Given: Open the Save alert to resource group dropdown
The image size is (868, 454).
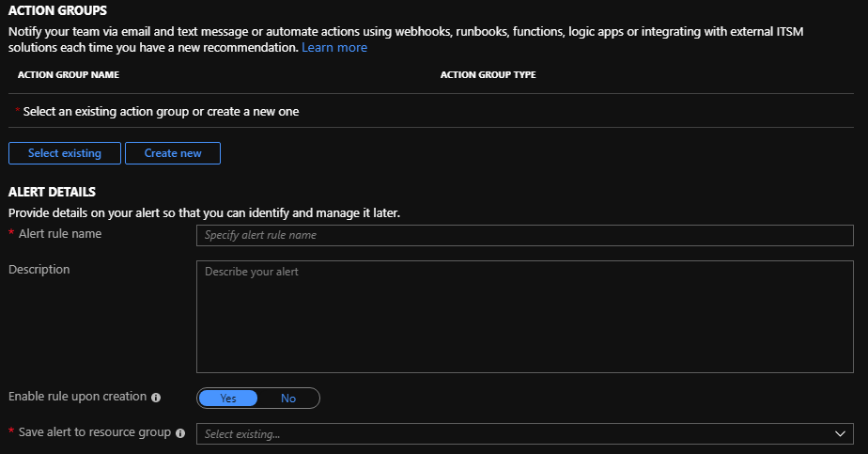Looking at the screenshot, I should point(524,434).
